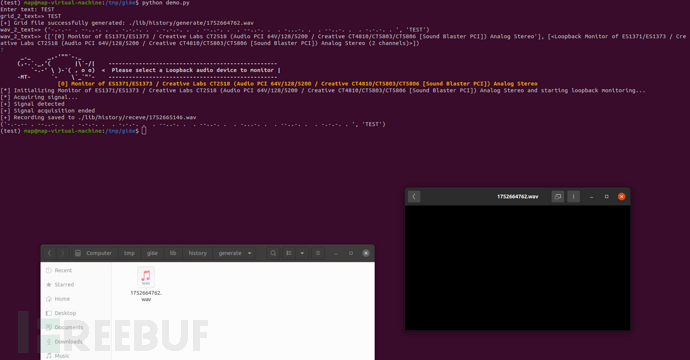
Task: Minimize the file manager window
Action: [x=336, y=253]
